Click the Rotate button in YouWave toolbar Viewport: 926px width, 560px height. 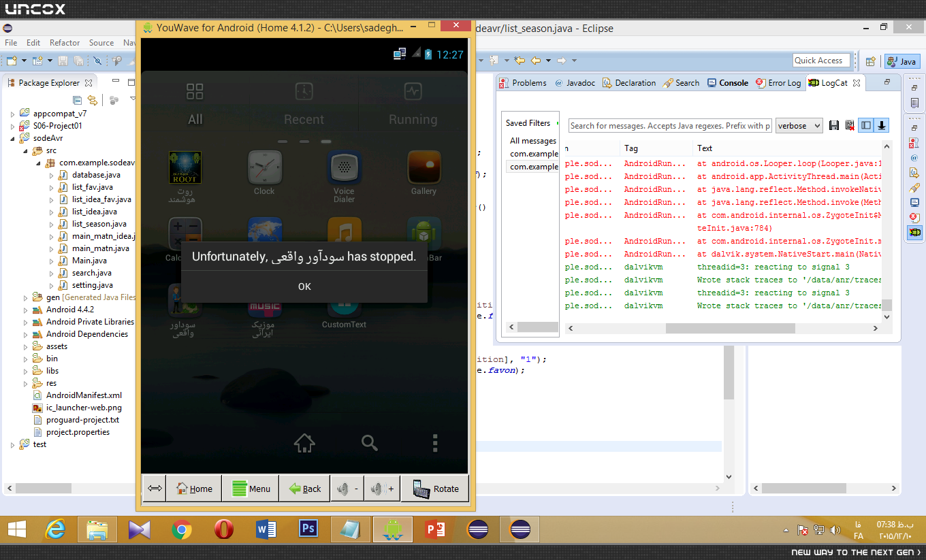pyautogui.click(x=436, y=489)
